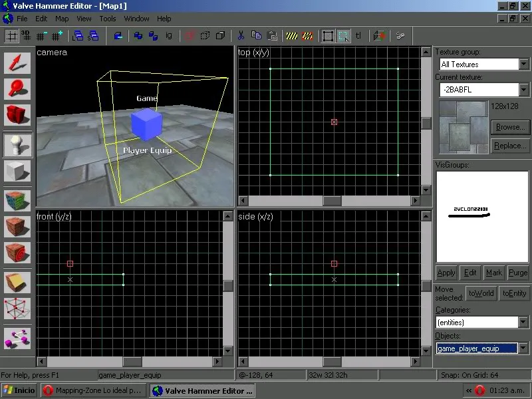Image resolution: width=532 pixels, height=399 pixels.
Task: Select the red arrow Selection tool
Action: (x=17, y=63)
